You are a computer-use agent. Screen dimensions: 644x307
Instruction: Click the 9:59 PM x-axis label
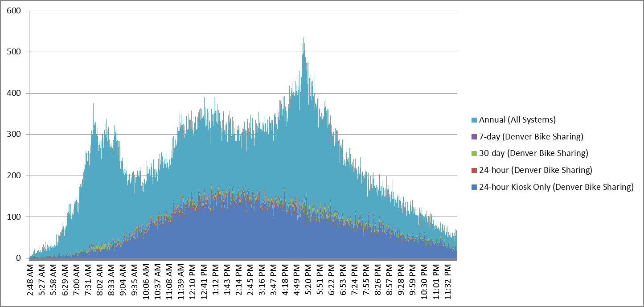click(x=413, y=279)
